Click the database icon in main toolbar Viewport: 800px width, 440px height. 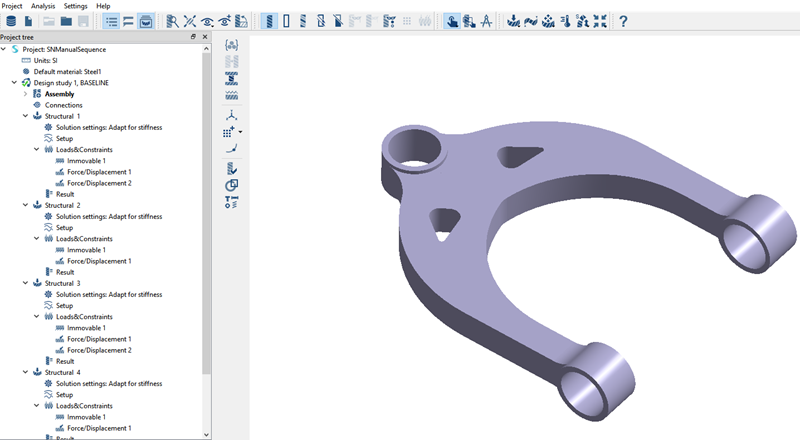coord(11,20)
